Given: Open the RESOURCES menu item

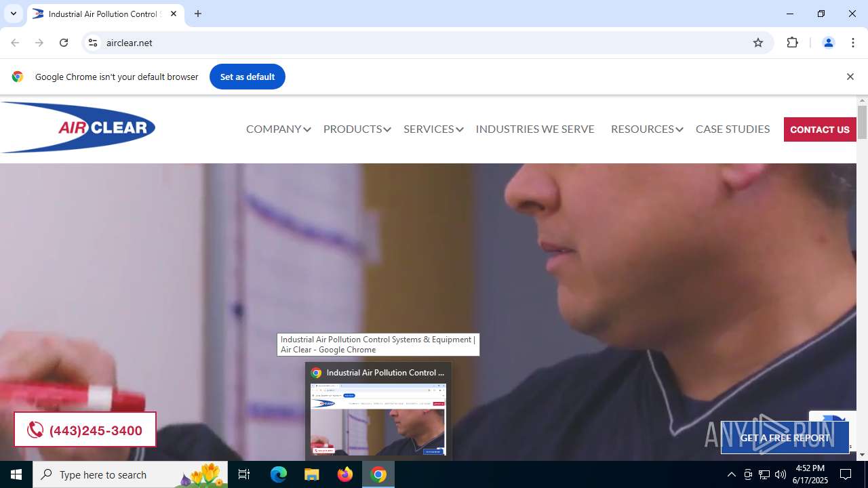Looking at the screenshot, I should click(642, 129).
